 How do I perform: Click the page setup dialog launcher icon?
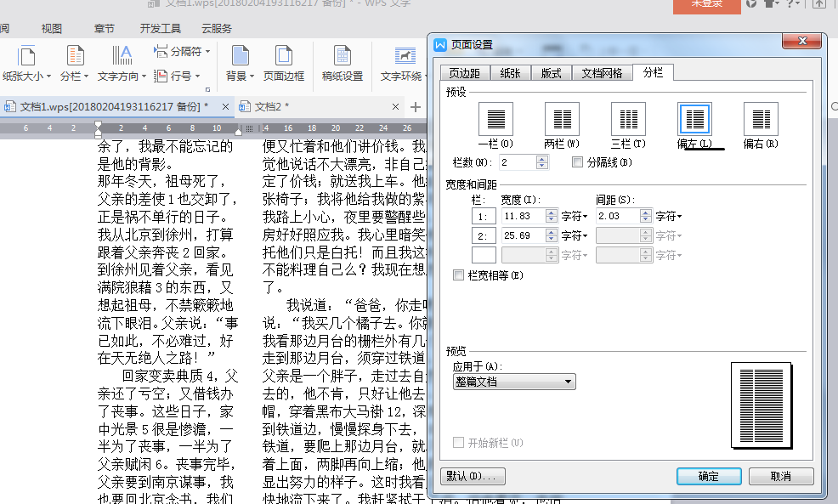coord(207,89)
